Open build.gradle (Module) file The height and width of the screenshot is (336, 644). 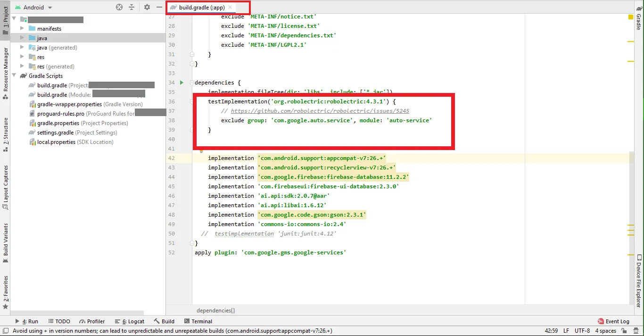pyautogui.click(x=87, y=94)
